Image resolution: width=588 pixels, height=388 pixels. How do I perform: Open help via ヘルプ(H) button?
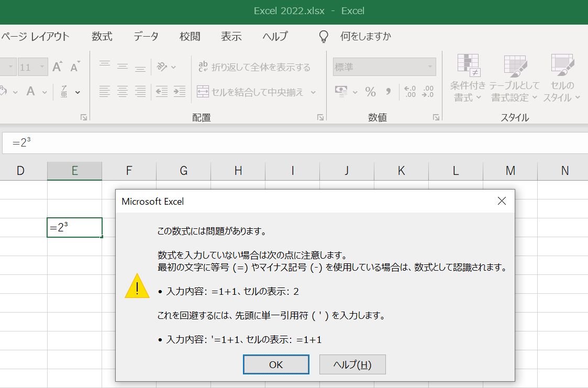(x=352, y=364)
